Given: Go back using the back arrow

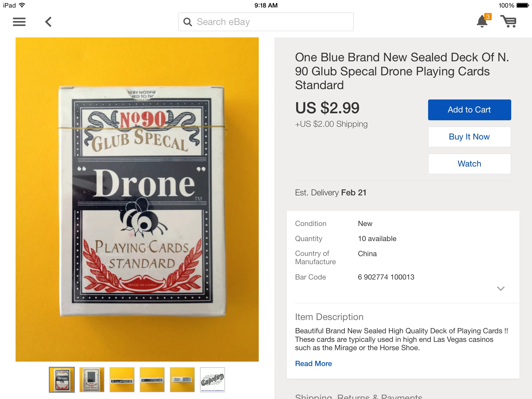Looking at the screenshot, I should tap(48, 22).
